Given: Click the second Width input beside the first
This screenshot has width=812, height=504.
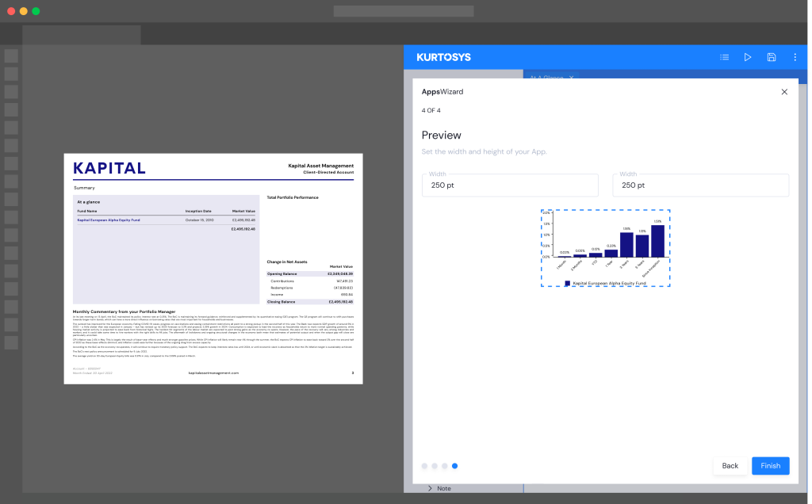Looking at the screenshot, I should coord(701,185).
